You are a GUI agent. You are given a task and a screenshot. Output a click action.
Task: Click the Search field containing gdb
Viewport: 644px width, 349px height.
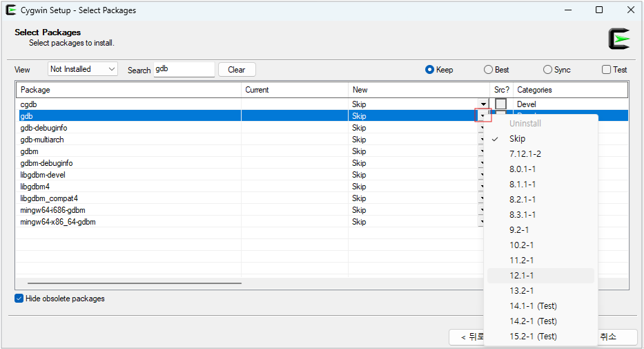[184, 69]
